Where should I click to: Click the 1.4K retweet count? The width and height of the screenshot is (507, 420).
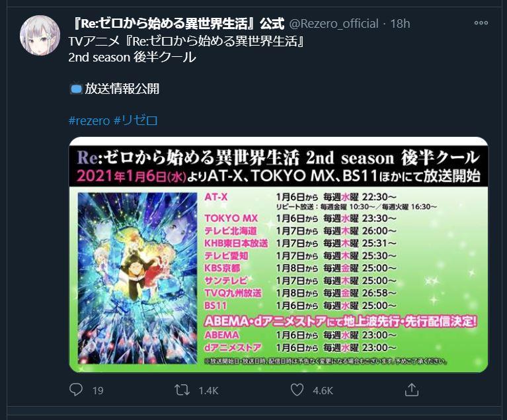[209, 390]
